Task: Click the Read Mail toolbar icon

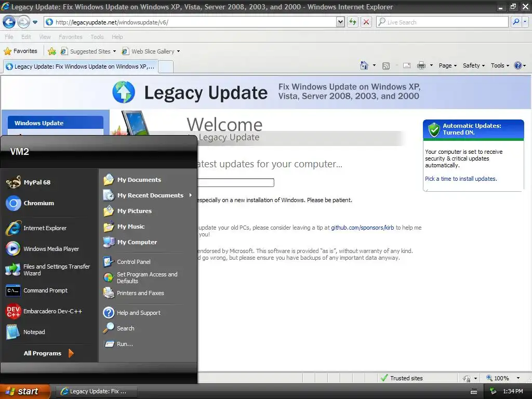Action: 407,65
